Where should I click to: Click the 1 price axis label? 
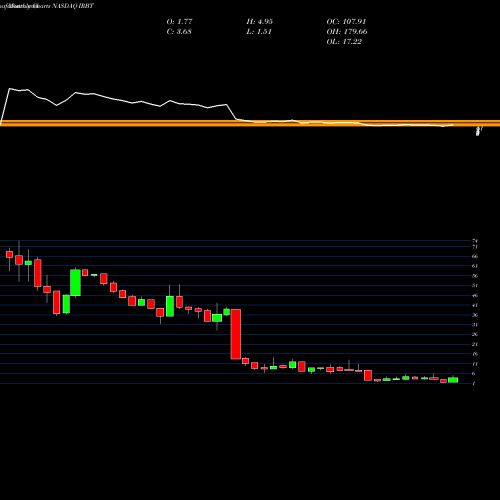tap(474, 384)
